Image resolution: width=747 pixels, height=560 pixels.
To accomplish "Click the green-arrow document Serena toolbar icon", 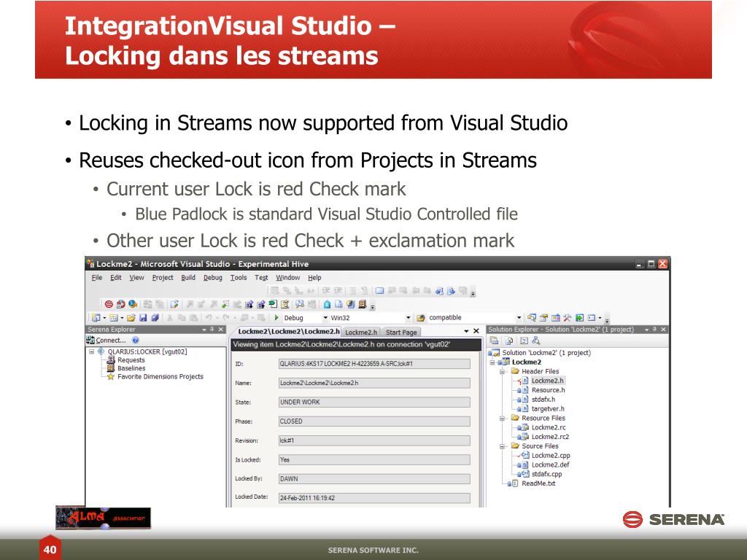I will pos(273,304).
